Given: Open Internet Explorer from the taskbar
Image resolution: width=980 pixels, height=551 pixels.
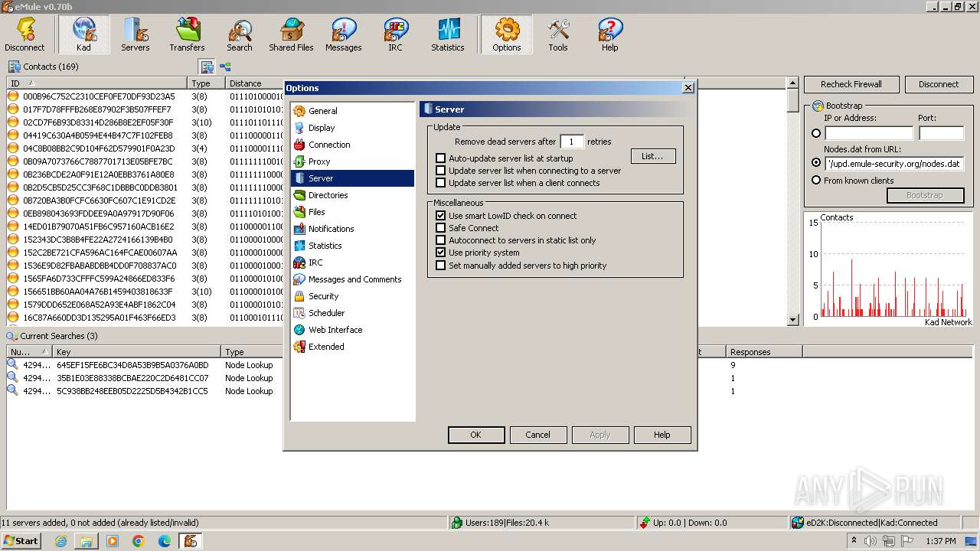Looking at the screenshot, I should tap(60, 541).
